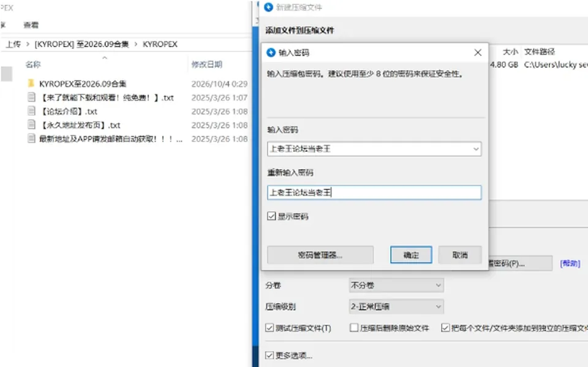Select the file name 【论坛介绍】.txt

click(x=68, y=112)
